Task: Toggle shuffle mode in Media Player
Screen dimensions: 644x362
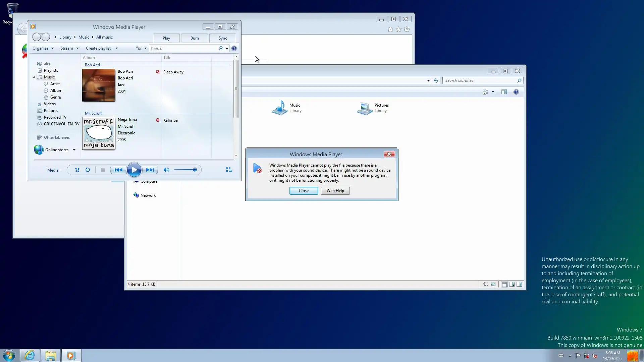Action: coord(77,170)
